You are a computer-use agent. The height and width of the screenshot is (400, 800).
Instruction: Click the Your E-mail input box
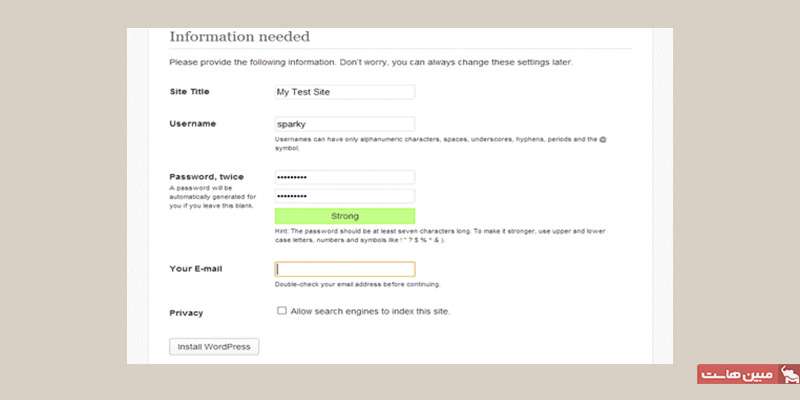pyautogui.click(x=344, y=269)
